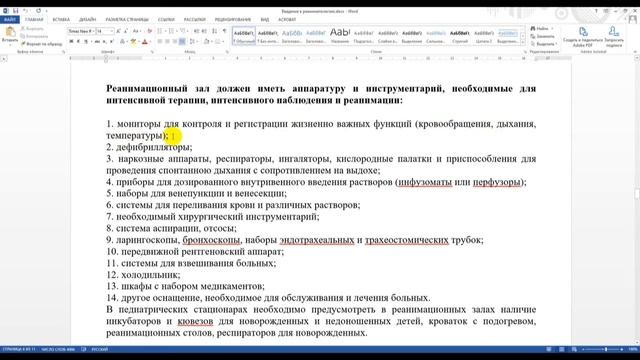Click the Заменить (Replace) button
This screenshot has height=360, width=640.
point(543,36)
